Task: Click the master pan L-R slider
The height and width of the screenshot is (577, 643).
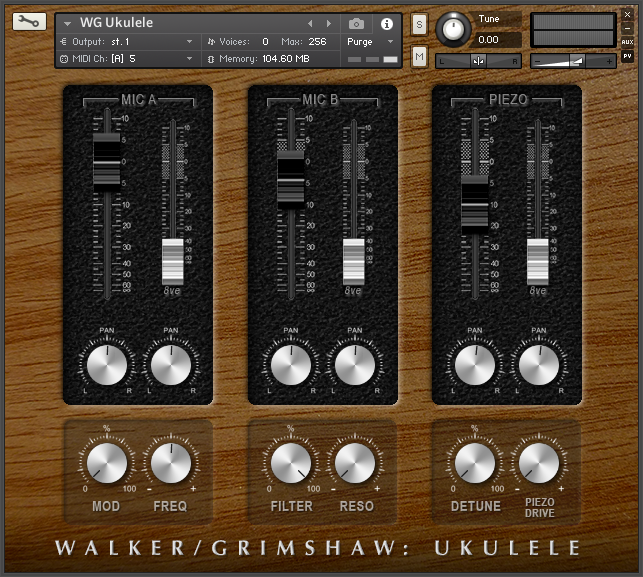Action: coord(478,61)
